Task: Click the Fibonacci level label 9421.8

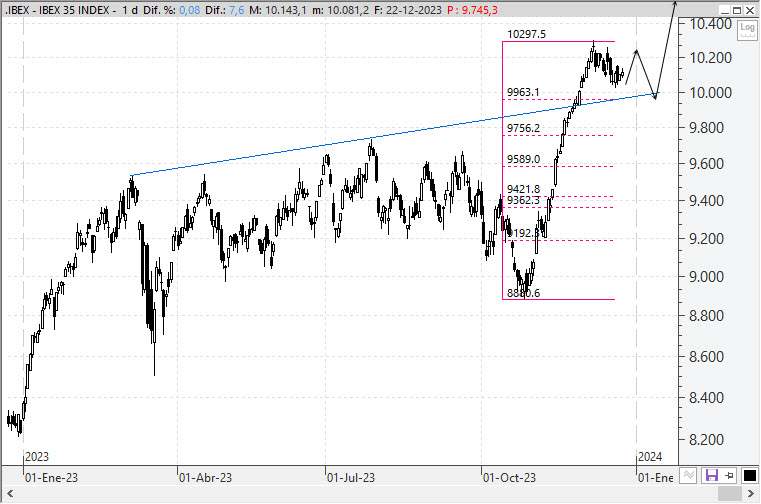Action: tap(523, 189)
